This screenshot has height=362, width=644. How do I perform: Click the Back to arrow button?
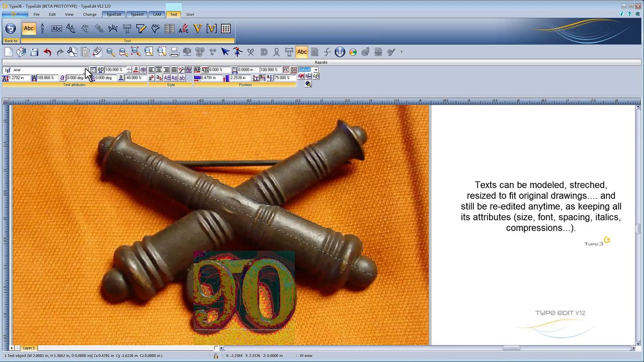click(11, 29)
